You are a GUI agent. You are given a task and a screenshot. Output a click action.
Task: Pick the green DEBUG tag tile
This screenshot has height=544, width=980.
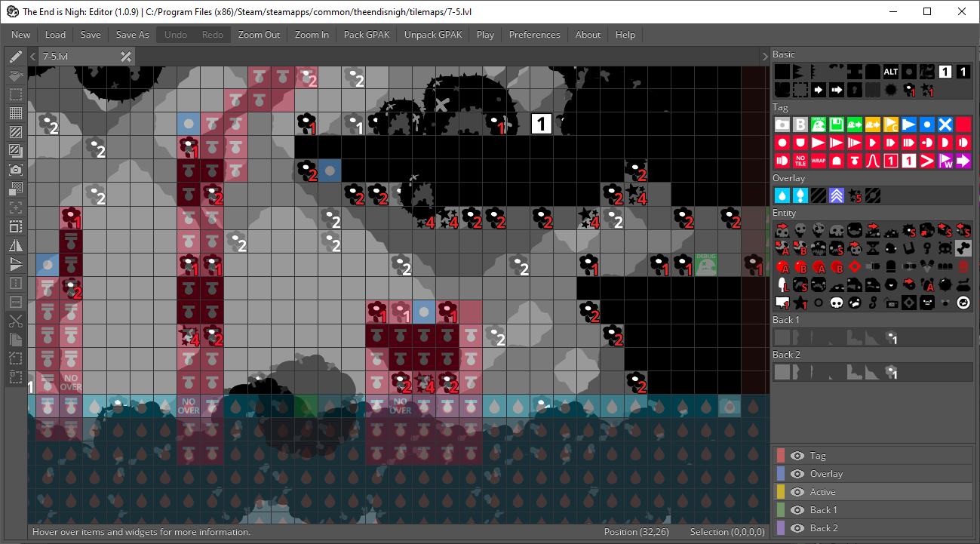coord(819,124)
